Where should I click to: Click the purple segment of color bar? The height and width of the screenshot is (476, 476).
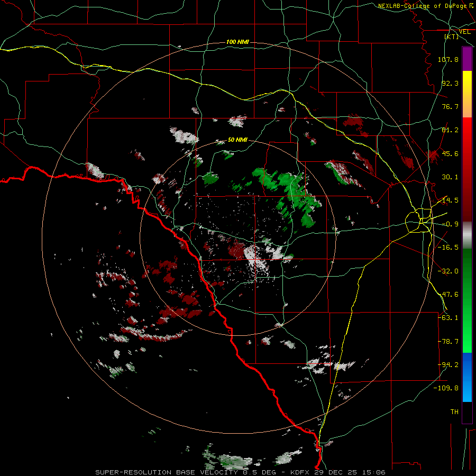point(467,59)
